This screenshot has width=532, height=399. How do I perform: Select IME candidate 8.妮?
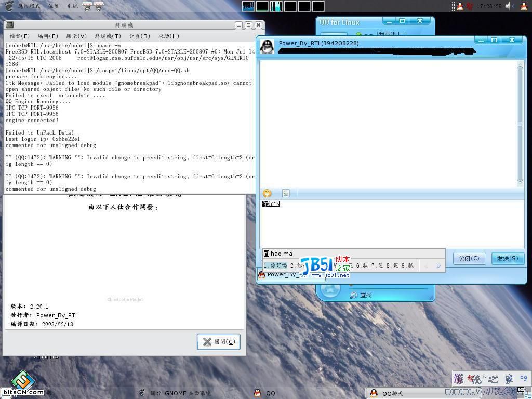click(392, 265)
